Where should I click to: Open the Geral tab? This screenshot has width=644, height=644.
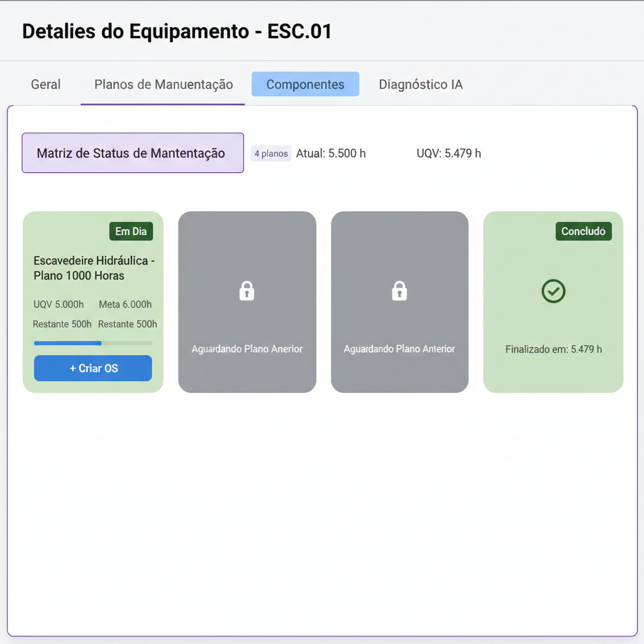pos(45,85)
